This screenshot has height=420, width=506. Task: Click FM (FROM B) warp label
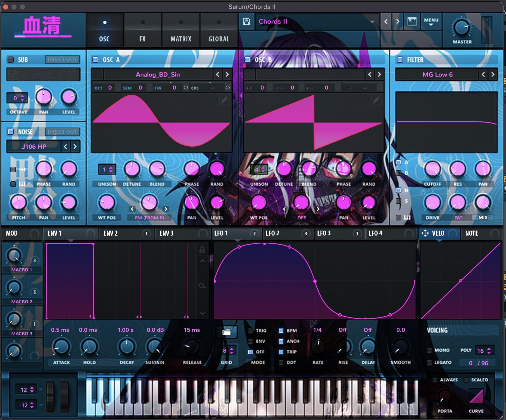click(150, 218)
